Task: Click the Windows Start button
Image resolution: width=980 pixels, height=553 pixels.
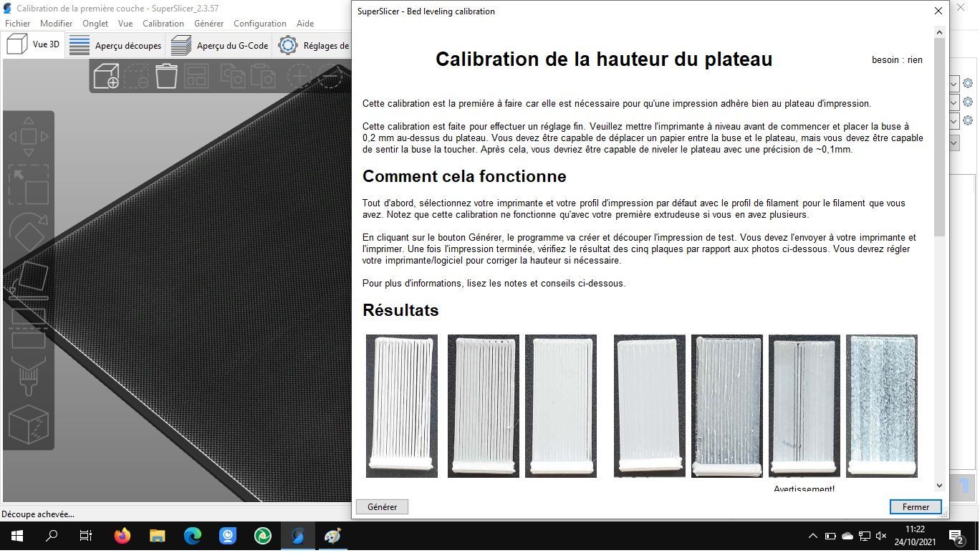Action: click(17, 536)
